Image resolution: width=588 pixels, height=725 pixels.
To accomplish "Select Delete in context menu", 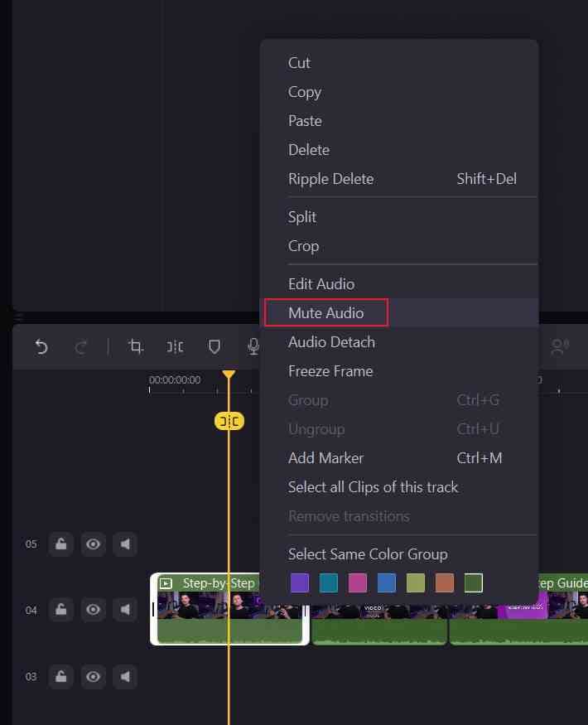I will [x=399, y=150].
